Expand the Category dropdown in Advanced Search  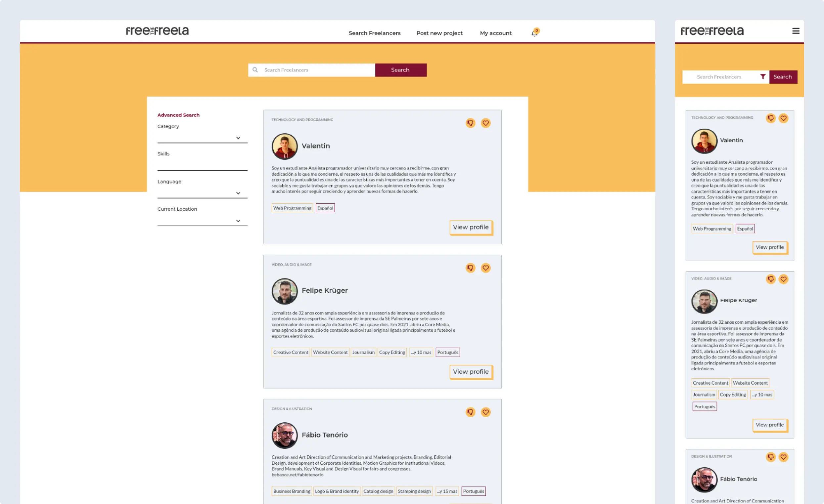[x=238, y=137]
